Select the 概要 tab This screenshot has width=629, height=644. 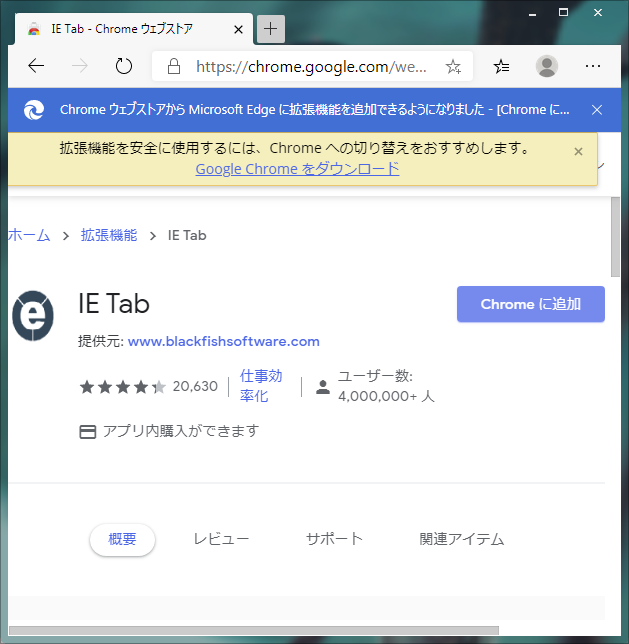122,539
